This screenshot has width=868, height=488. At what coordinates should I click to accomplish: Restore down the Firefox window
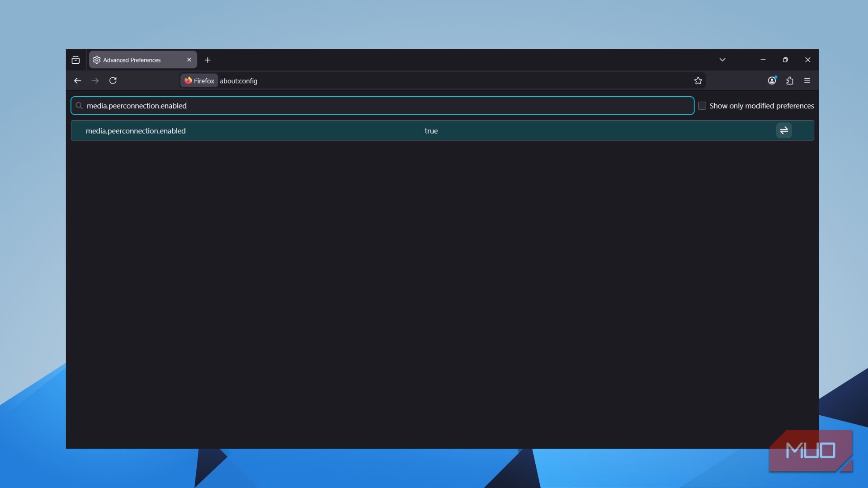point(785,60)
